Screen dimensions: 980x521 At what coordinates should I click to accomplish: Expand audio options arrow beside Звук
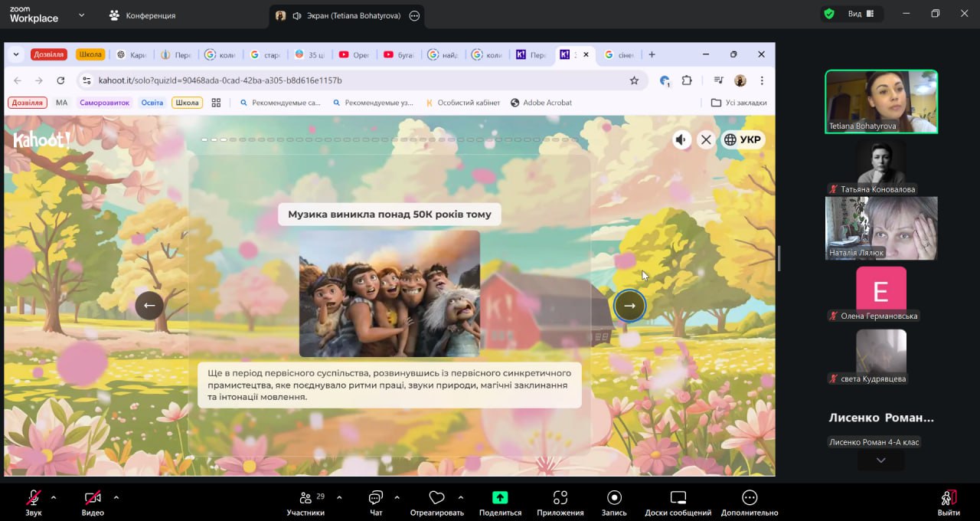(x=54, y=497)
